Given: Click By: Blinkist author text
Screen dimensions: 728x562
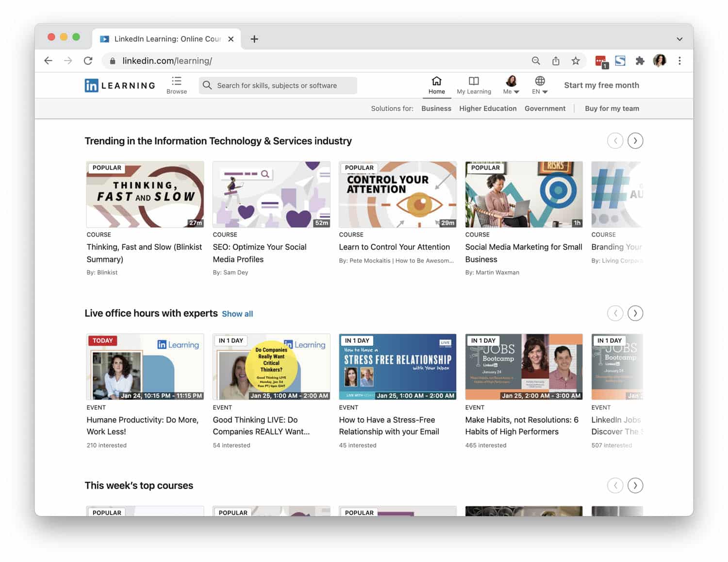Looking at the screenshot, I should (x=102, y=272).
